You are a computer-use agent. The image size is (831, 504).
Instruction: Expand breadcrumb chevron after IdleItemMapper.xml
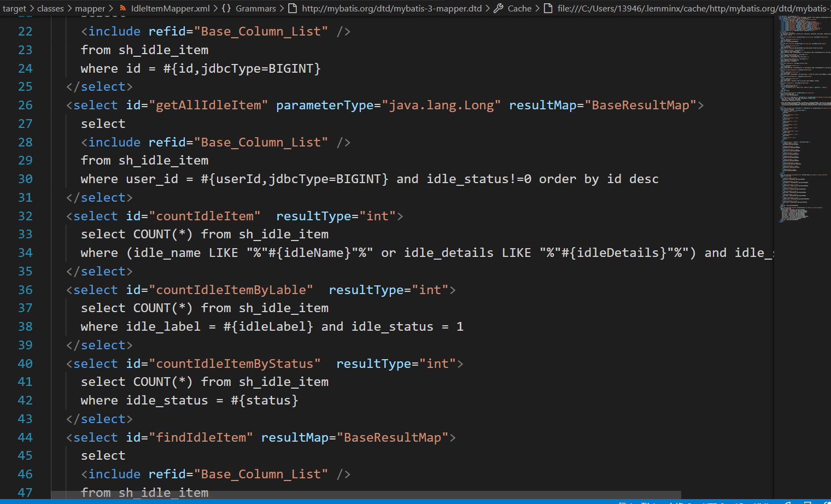215,8
